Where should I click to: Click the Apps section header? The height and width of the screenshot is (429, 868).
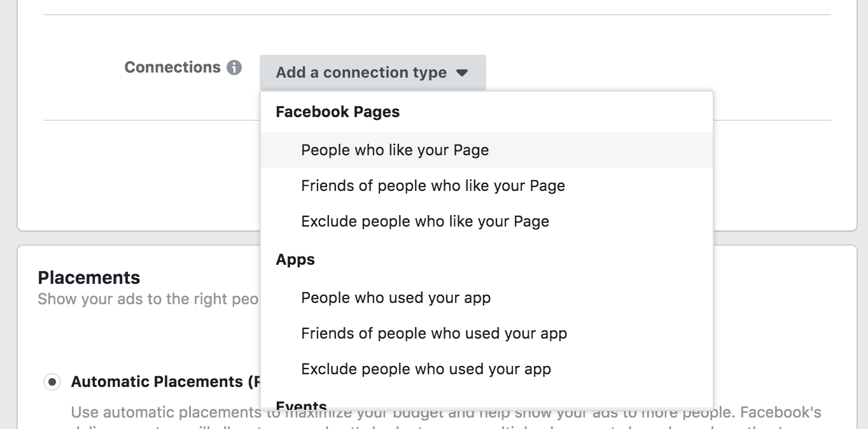[295, 260]
